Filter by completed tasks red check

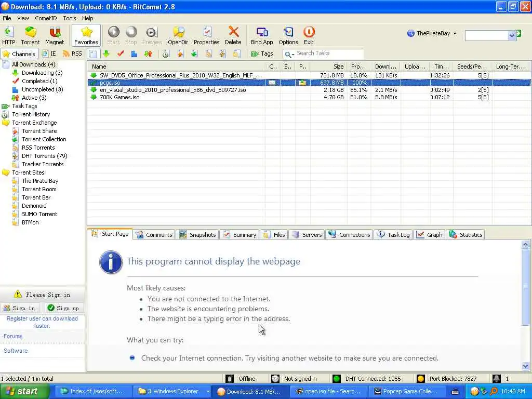[121, 54]
